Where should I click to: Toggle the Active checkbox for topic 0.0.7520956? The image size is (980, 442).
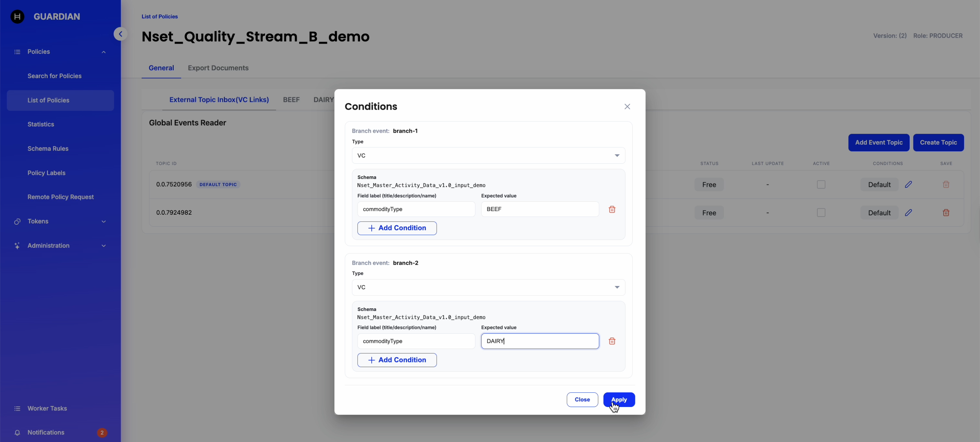[x=821, y=184]
